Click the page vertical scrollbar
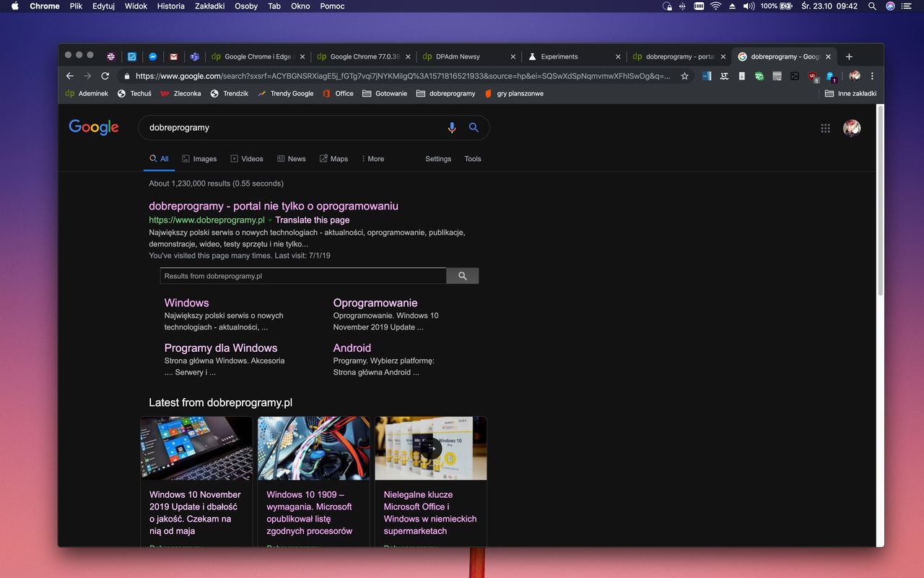Viewport: 924px width, 578px height. coord(879,200)
